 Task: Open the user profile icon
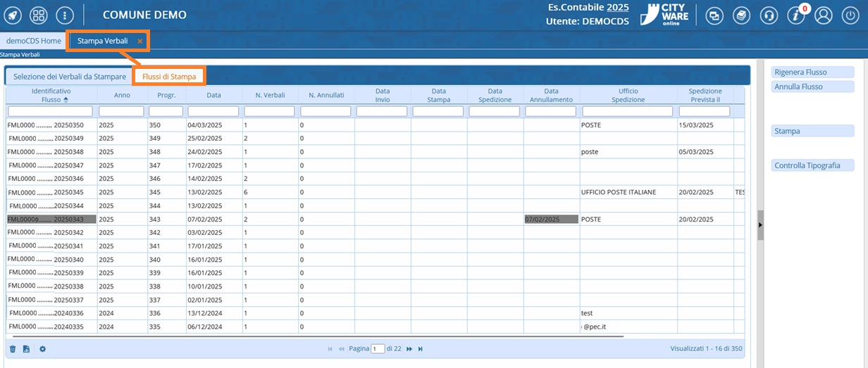point(823,15)
